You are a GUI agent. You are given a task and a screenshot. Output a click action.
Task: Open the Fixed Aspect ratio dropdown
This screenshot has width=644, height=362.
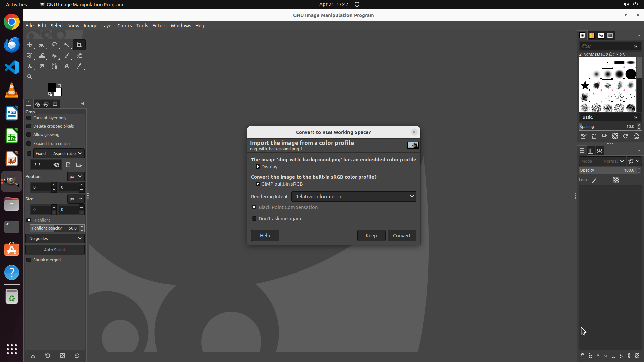click(59, 153)
